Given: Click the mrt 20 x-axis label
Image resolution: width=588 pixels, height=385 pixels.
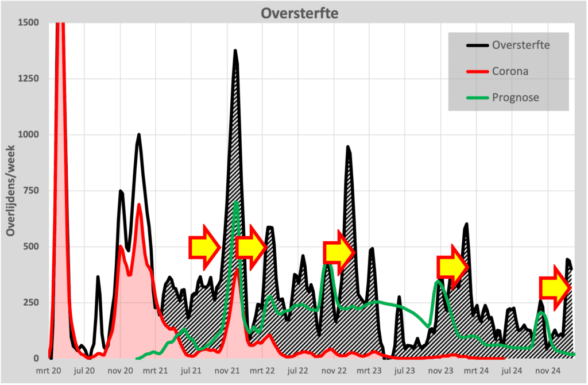Looking at the screenshot, I should pyautogui.click(x=48, y=371).
